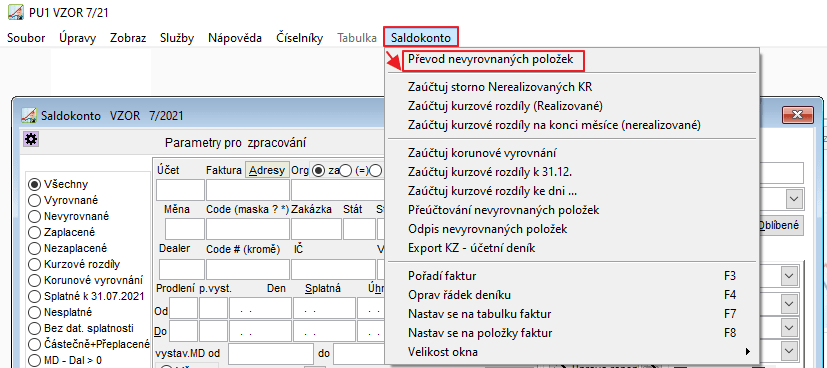Select the Korunové vyrovnání radio button

34,280
